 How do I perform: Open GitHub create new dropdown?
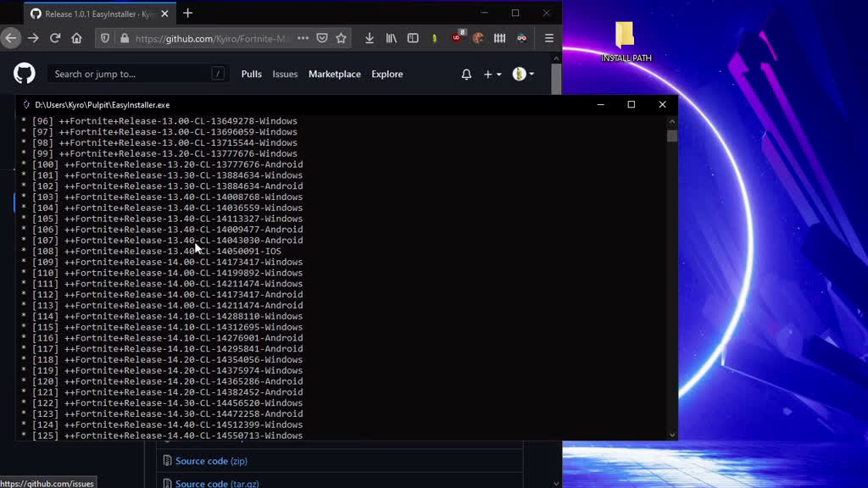[x=492, y=75]
